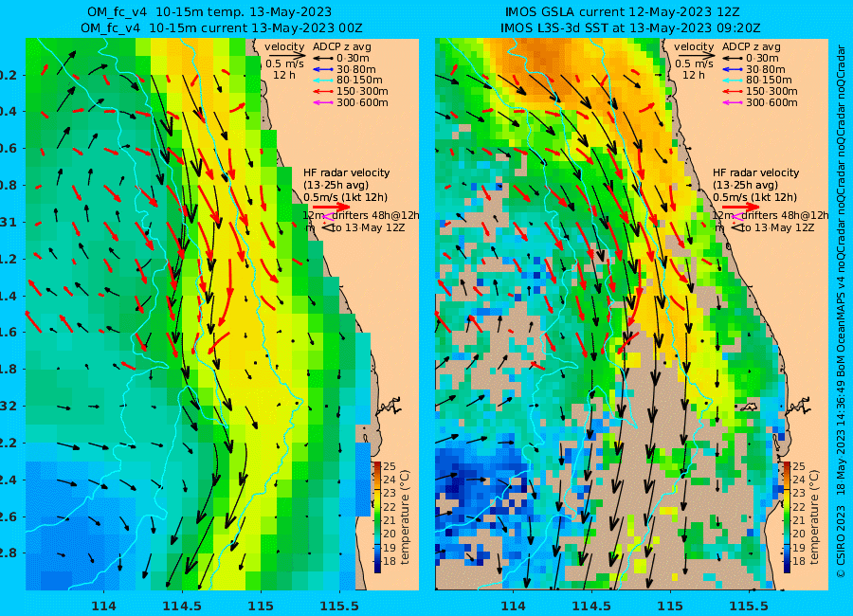Click 'temperature (°C)' label beside left color bar
This screenshot has width=853, height=616.
[405, 517]
